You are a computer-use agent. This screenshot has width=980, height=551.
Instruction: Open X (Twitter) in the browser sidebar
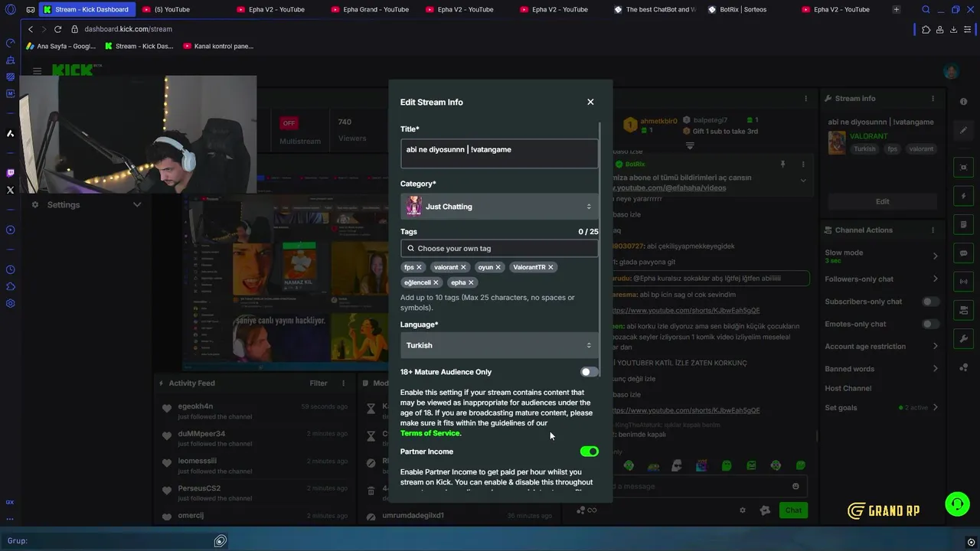coord(10,190)
